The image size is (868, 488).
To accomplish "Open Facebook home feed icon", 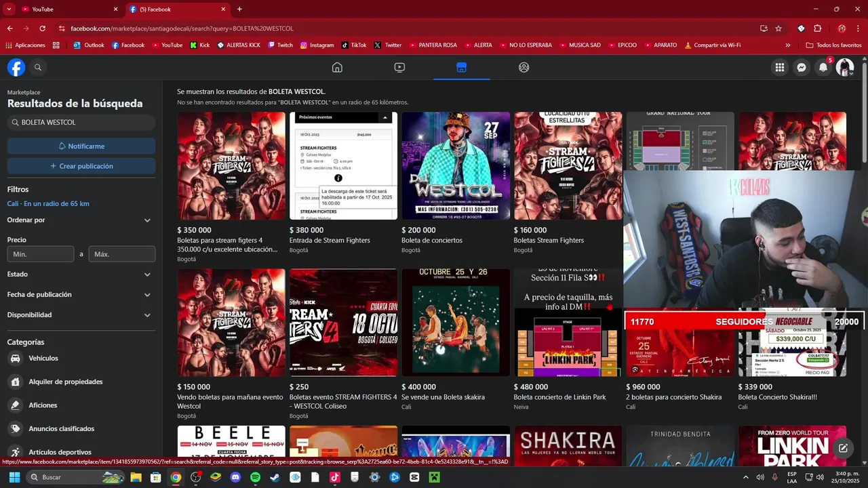I will [x=337, y=67].
